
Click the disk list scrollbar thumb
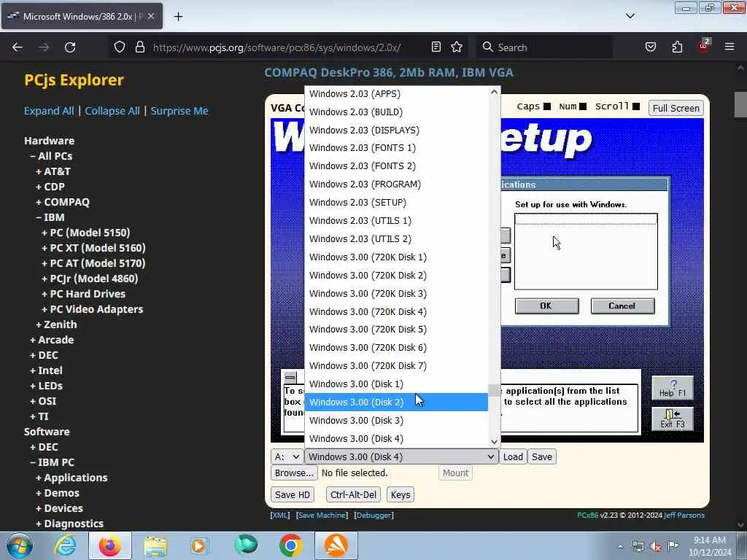[x=494, y=391]
